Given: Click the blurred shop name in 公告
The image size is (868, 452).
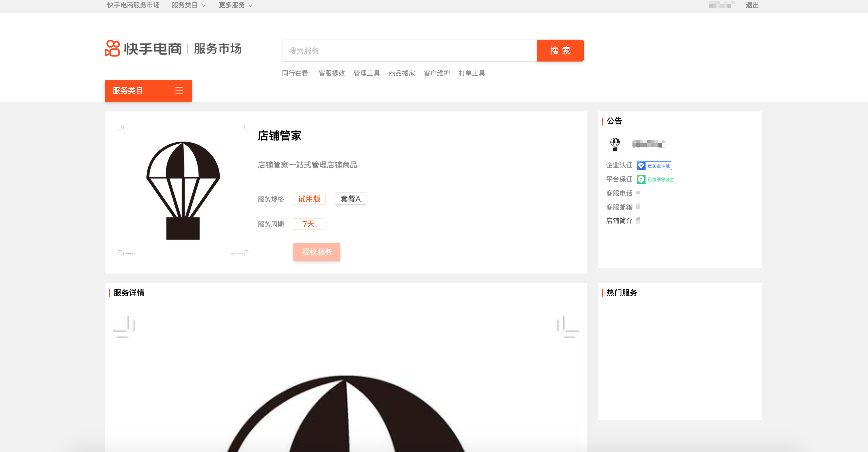Looking at the screenshot, I should 649,144.
